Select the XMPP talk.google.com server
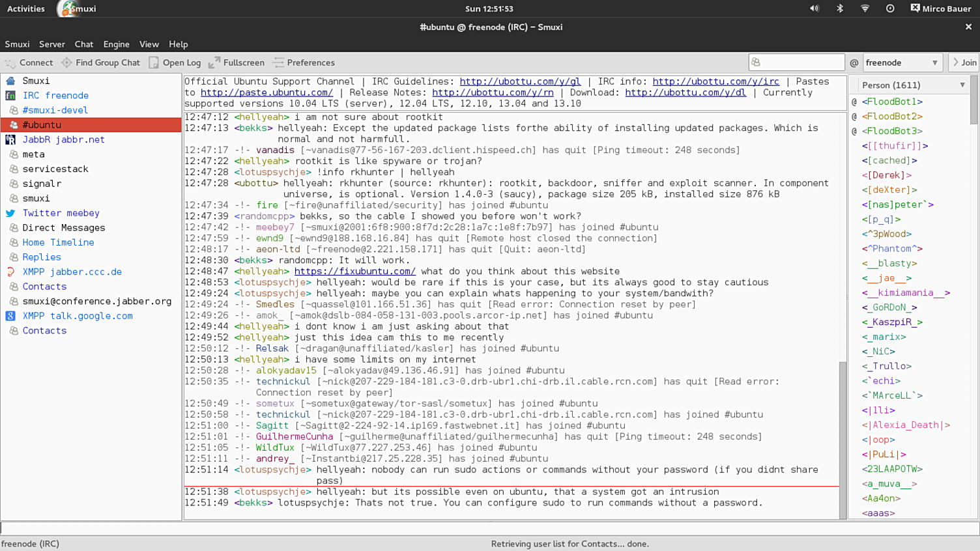 [77, 316]
